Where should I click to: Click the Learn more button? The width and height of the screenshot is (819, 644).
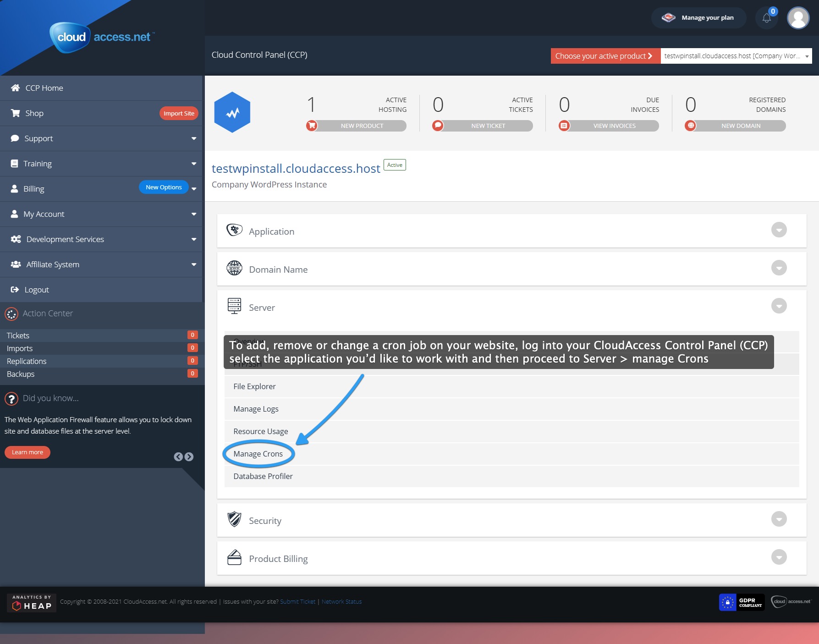tap(27, 452)
